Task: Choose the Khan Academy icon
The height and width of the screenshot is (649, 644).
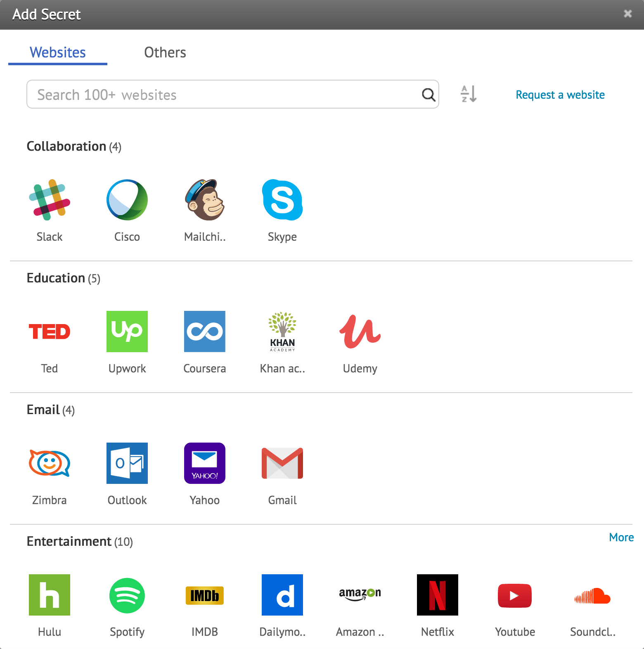Action: 282,332
